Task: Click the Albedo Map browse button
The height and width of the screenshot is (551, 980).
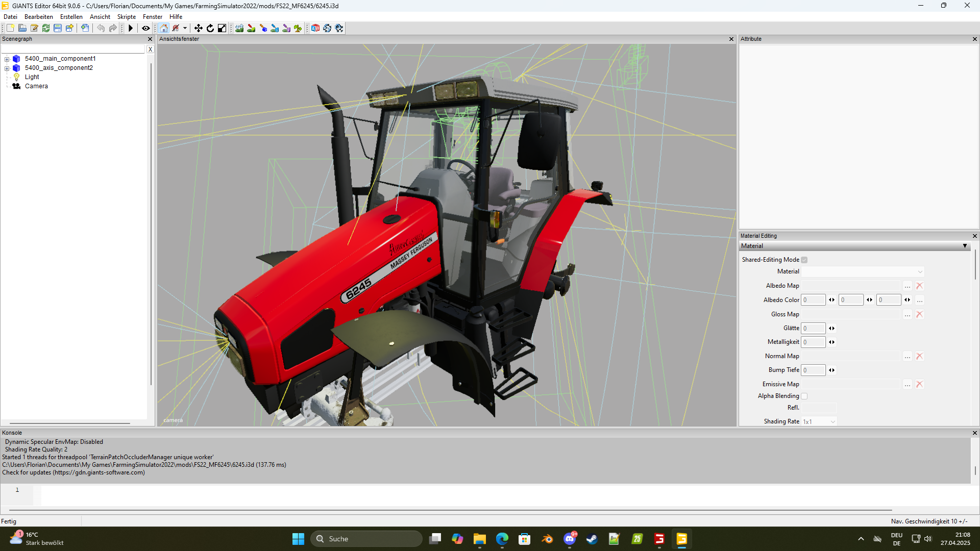Action: pos(908,286)
